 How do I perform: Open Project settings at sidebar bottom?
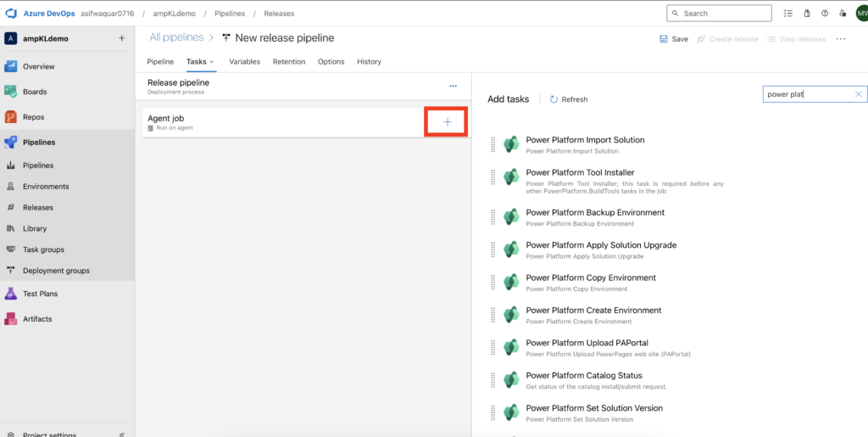click(x=50, y=434)
